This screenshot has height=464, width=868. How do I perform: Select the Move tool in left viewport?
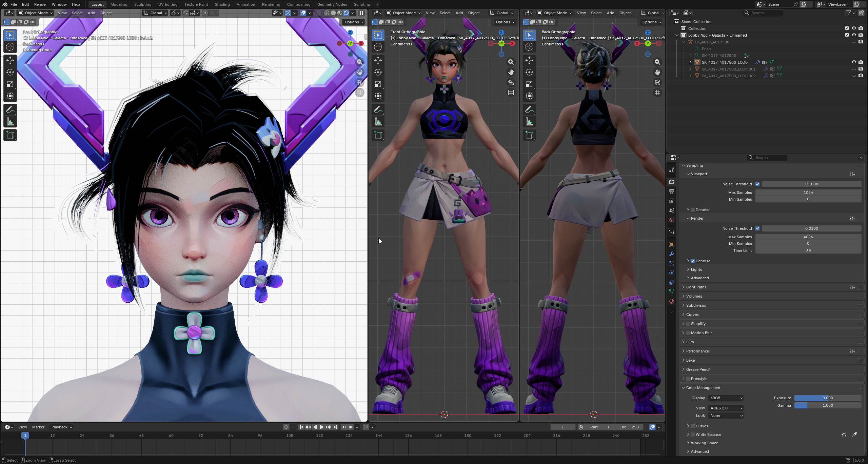coord(10,60)
